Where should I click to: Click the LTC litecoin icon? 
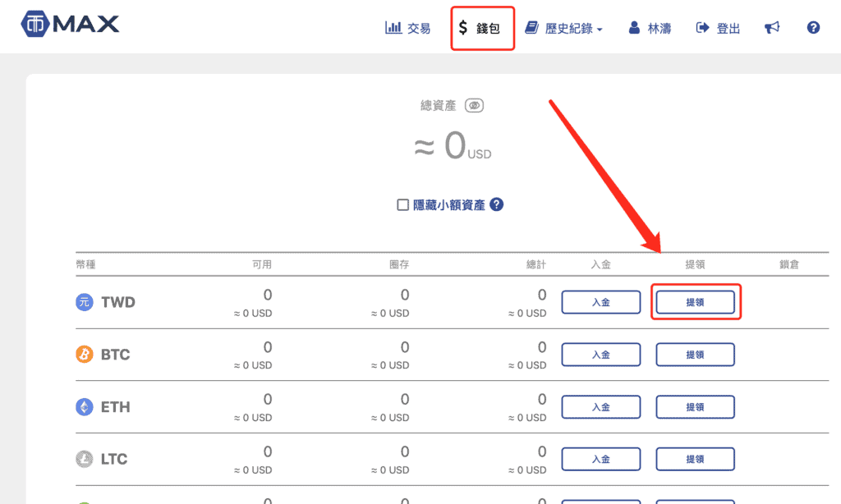click(85, 459)
